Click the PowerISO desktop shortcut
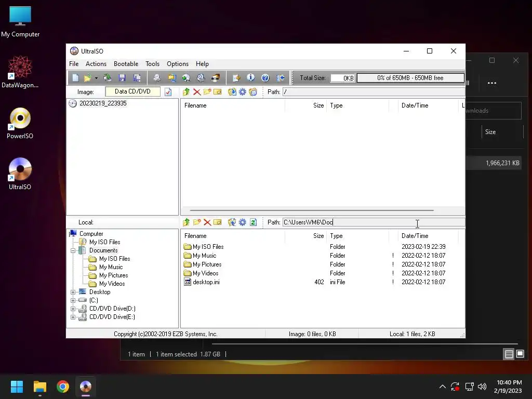This screenshot has height=399, width=532. click(x=20, y=124)
